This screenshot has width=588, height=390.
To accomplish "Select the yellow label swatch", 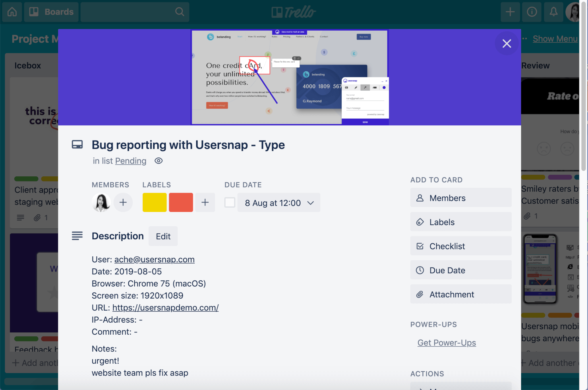I will click(154, 202).
